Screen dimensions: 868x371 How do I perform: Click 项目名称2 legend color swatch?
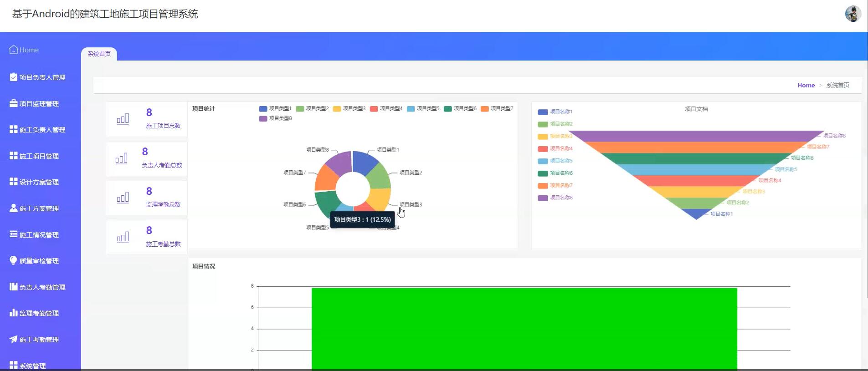click(x=543, y=124)
